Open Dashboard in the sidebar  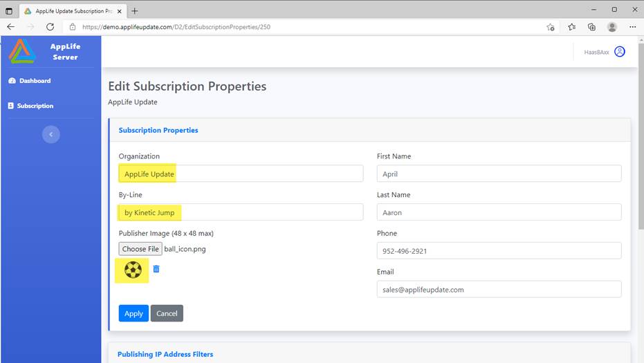(35, 81)
